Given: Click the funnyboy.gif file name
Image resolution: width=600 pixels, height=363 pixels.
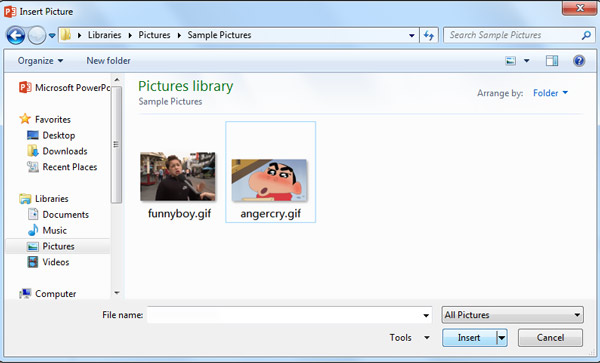Looking at the screenshot, I should tap(179, 213).
